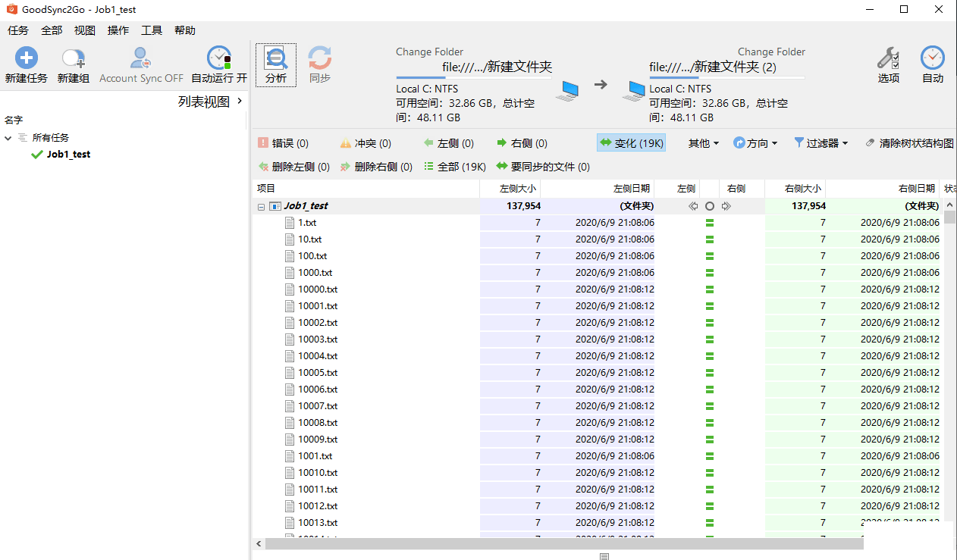Open the 任务 menu
The height and width of the screenshot is (560, 957).
click(x=18, y=30)
